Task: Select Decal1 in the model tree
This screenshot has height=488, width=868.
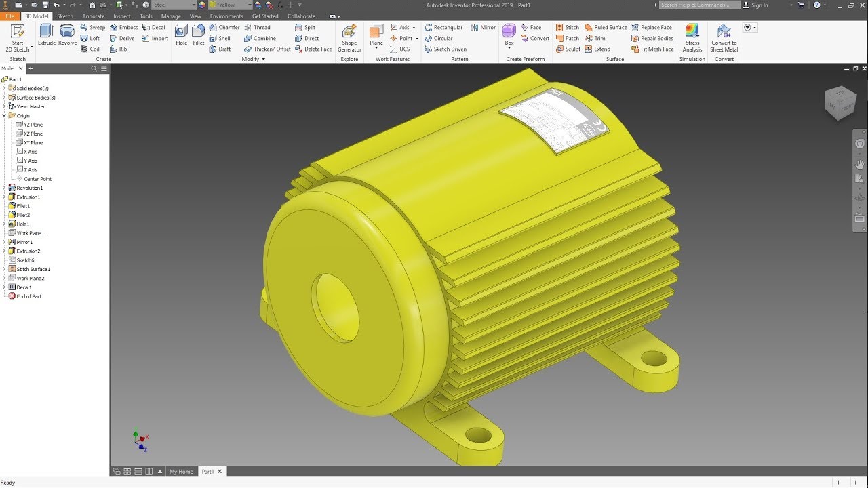Action: coord(20,287)
